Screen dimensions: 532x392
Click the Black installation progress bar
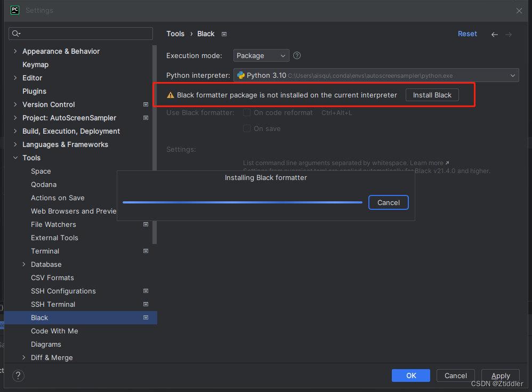(x=243, y=202)
